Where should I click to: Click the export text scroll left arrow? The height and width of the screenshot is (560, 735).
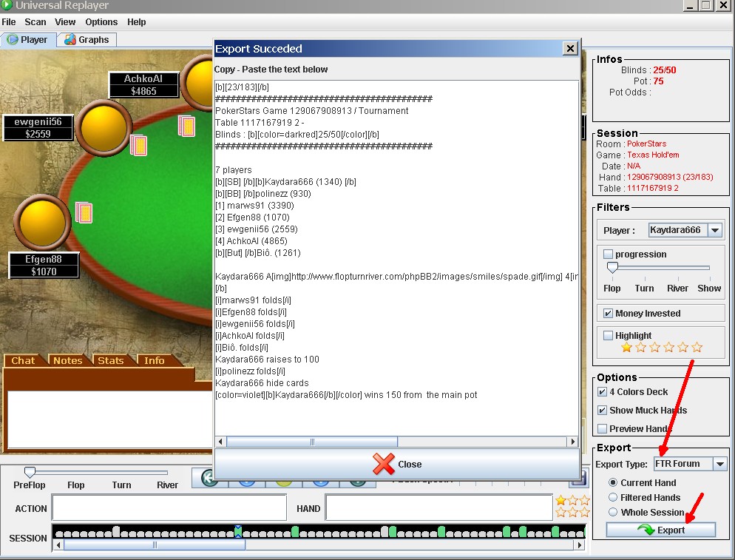point(221,442)
